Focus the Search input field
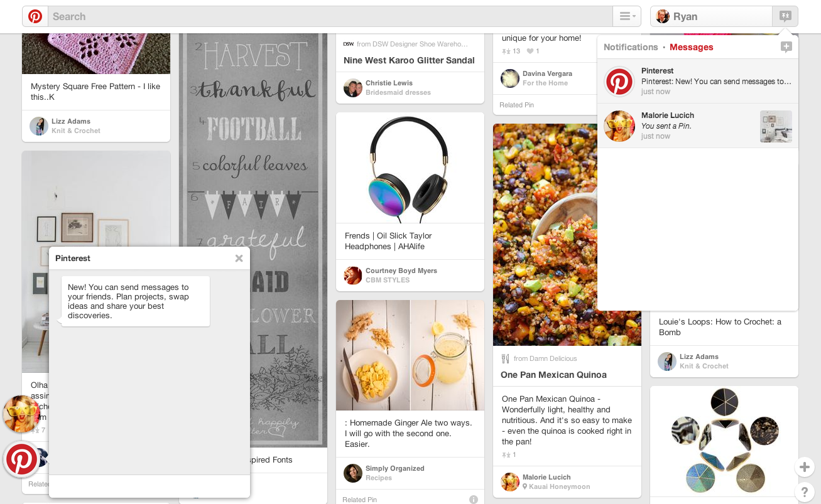This screenshot has height=504, width=821. click(330, 16)
